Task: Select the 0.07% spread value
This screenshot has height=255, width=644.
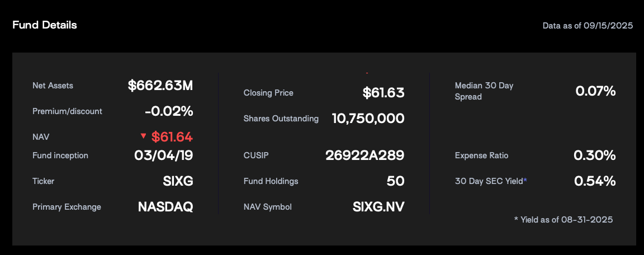Action: point(595,91)
